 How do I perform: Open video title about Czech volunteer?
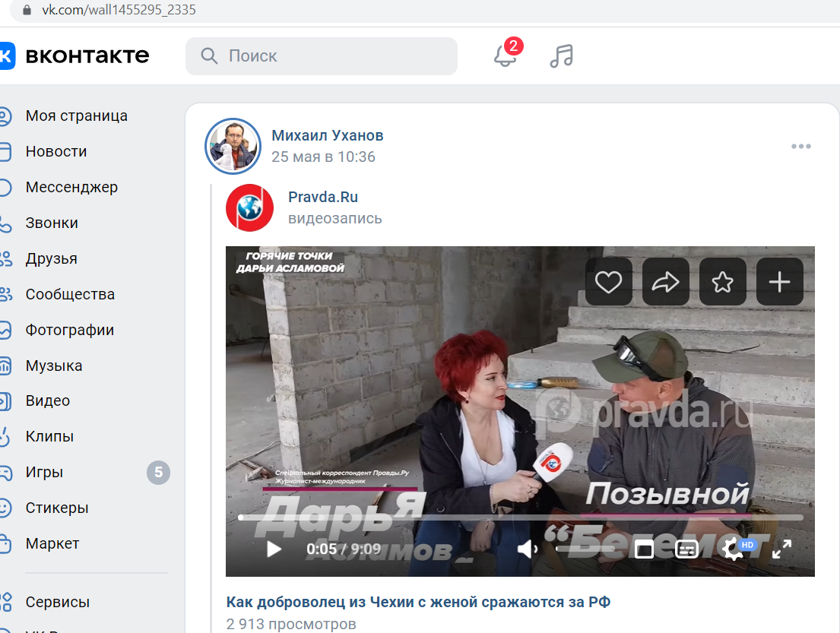pos(418,602)
